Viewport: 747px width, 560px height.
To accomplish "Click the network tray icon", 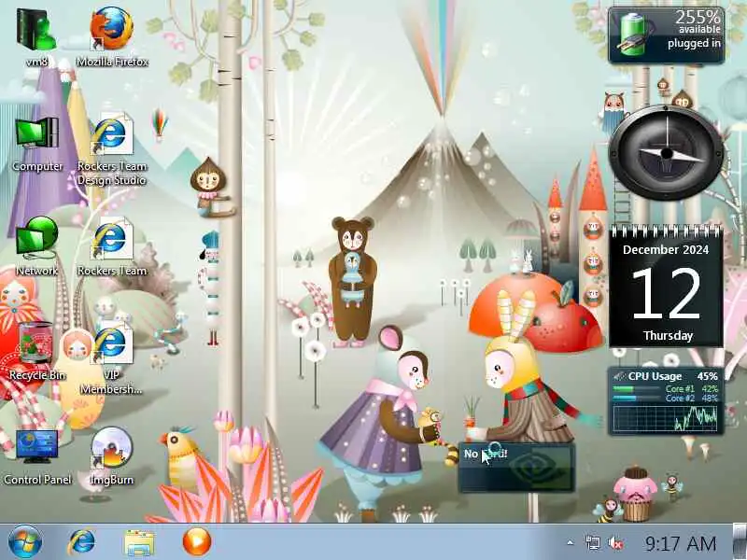I will (593, 542).
